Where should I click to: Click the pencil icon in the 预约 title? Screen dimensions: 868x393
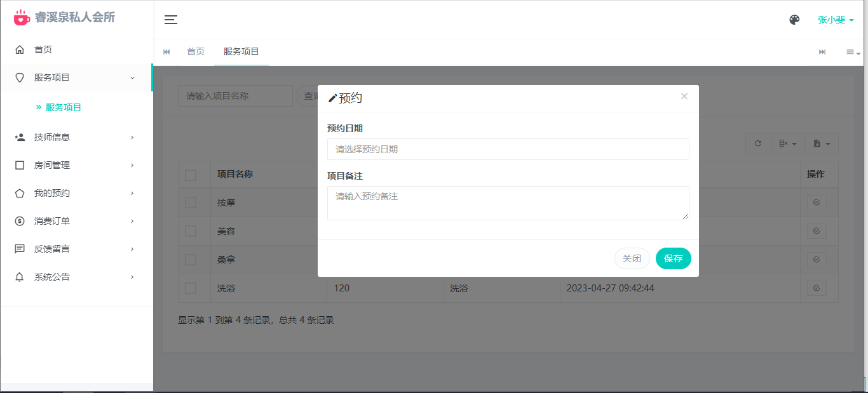pos(332,98)
